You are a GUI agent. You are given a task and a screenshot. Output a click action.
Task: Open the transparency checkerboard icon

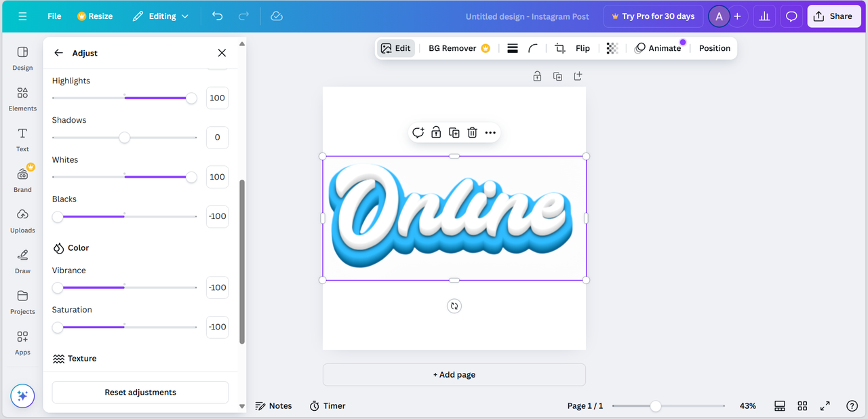coord(612,48)
